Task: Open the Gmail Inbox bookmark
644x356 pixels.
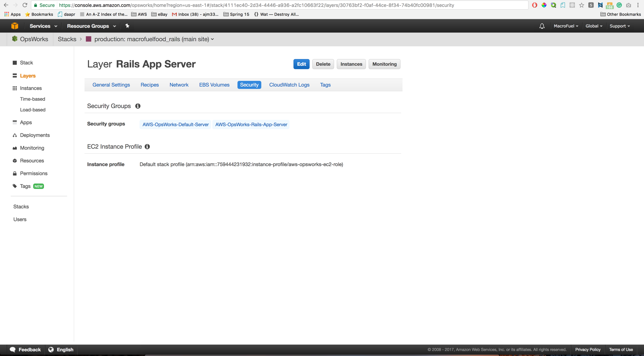Action: [x=195, y=14]
